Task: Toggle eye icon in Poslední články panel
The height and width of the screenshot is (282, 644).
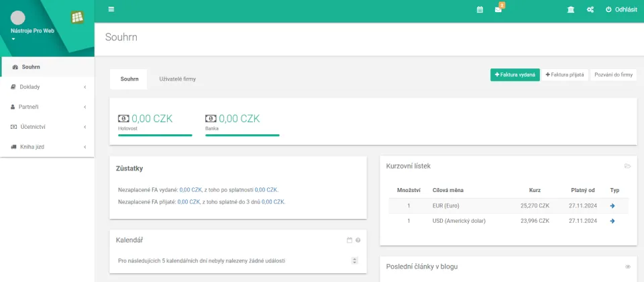Action: pos(628,267)
